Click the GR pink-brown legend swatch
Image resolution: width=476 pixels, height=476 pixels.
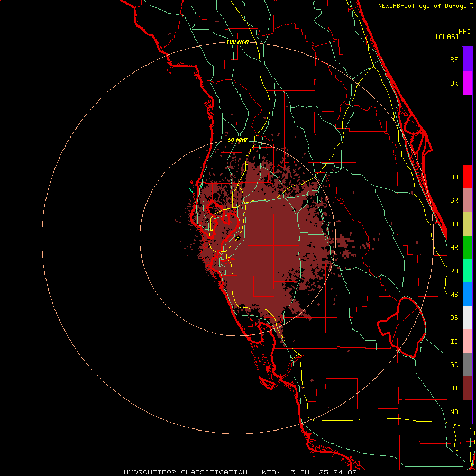click(x=467, y=200)
